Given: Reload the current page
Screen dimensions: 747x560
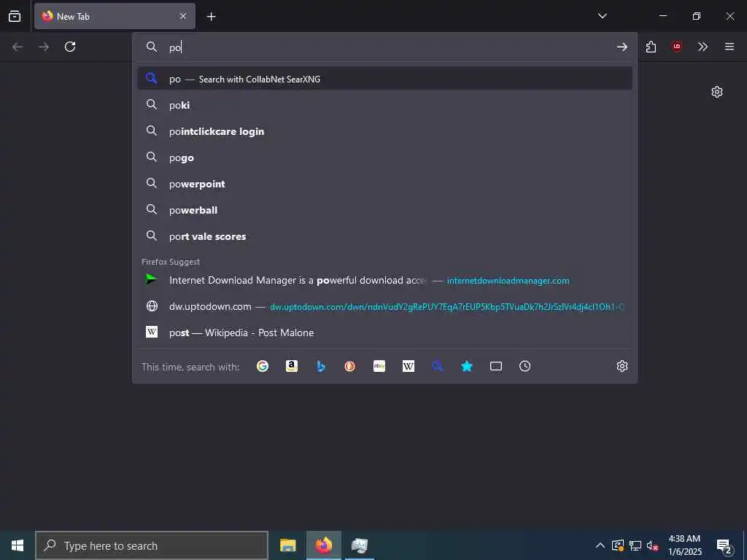Looking at the screenshot, I should pos(70,47).
